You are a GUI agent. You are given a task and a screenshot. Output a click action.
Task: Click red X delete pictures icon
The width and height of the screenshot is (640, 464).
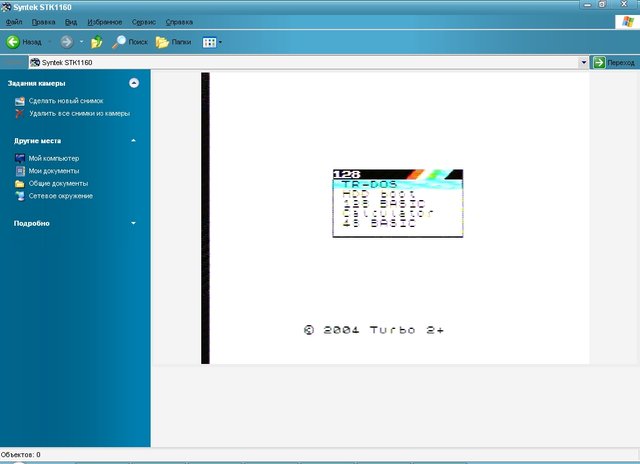click(x=19, y=113)
